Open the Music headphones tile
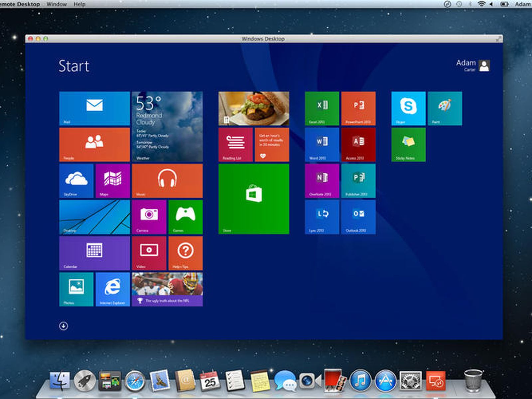The image size is (532, 399). (x=167, y=181)
